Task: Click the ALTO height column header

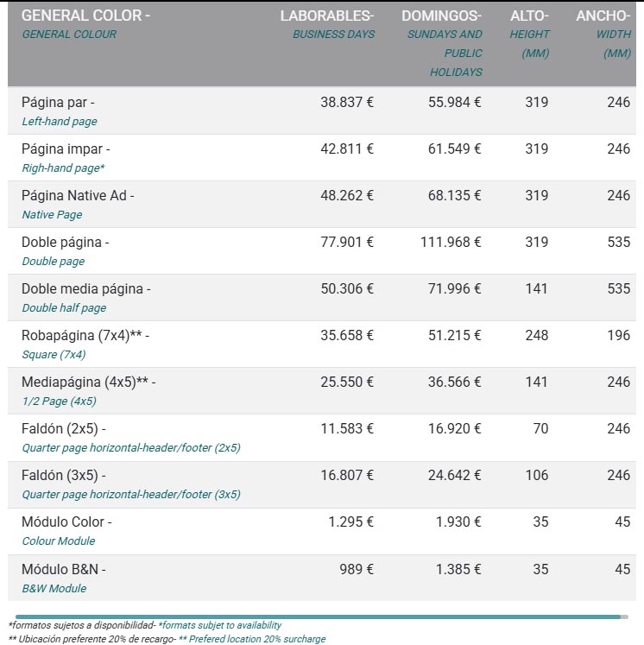Action: 529,16
